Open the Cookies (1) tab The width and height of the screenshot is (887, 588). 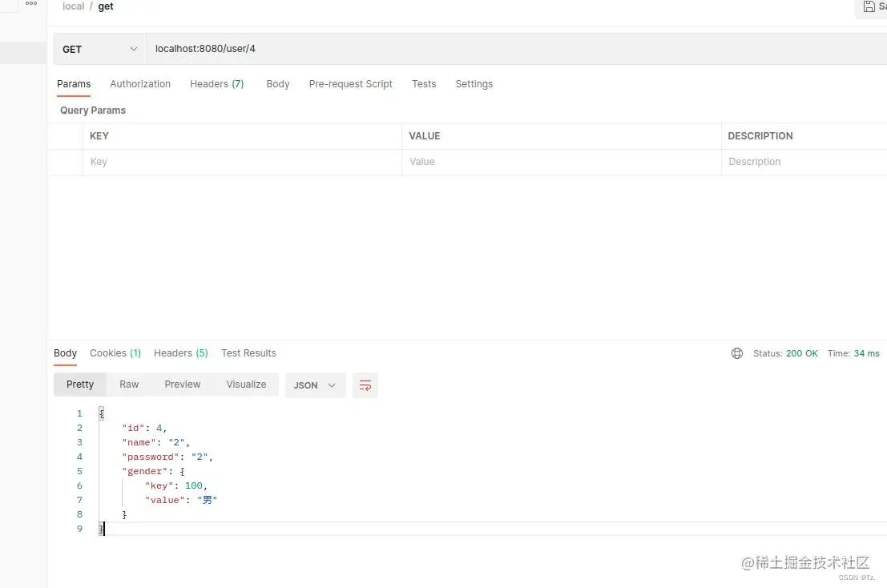pyautogui.click(x=115, y=353)
